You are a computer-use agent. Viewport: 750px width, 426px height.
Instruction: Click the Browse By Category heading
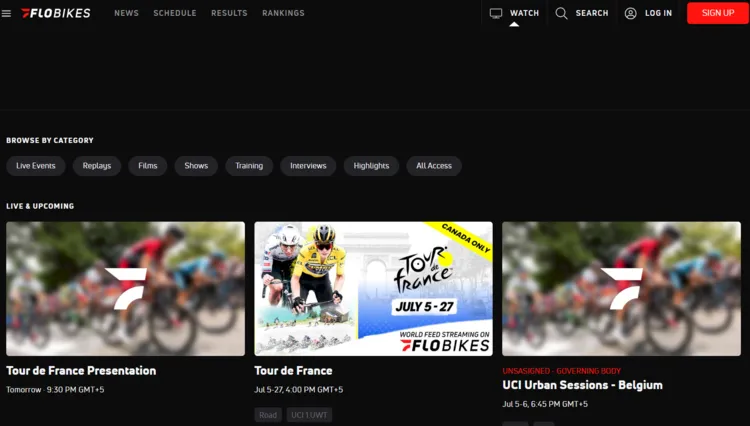pos(50,141)
